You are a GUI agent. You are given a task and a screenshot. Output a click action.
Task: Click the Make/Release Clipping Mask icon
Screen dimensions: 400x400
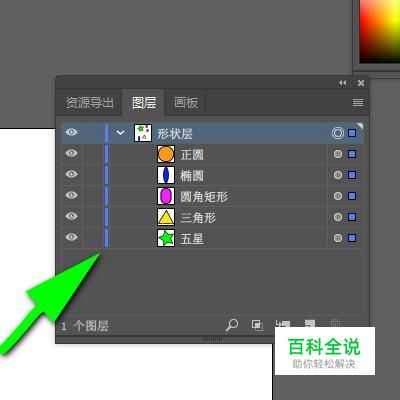pos(257,325)
